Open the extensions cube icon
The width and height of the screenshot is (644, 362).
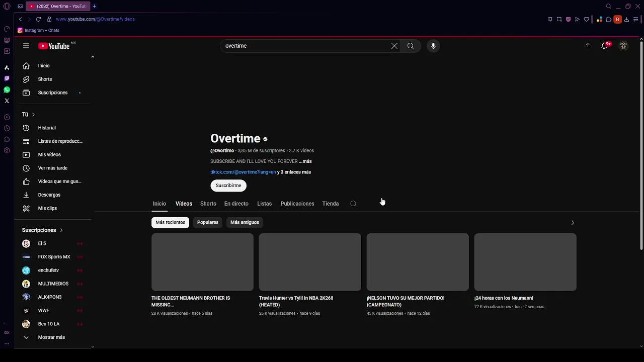pos(608,19)
